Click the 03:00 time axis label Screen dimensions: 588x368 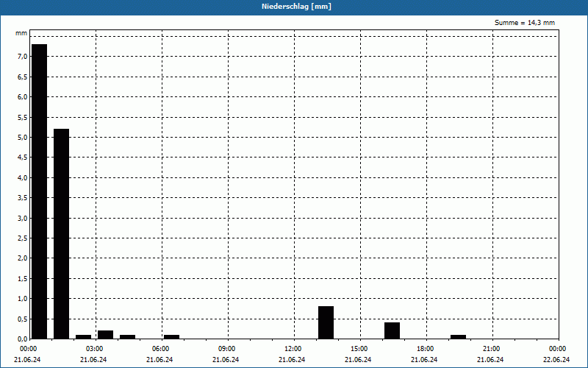(x=94, y=349)
